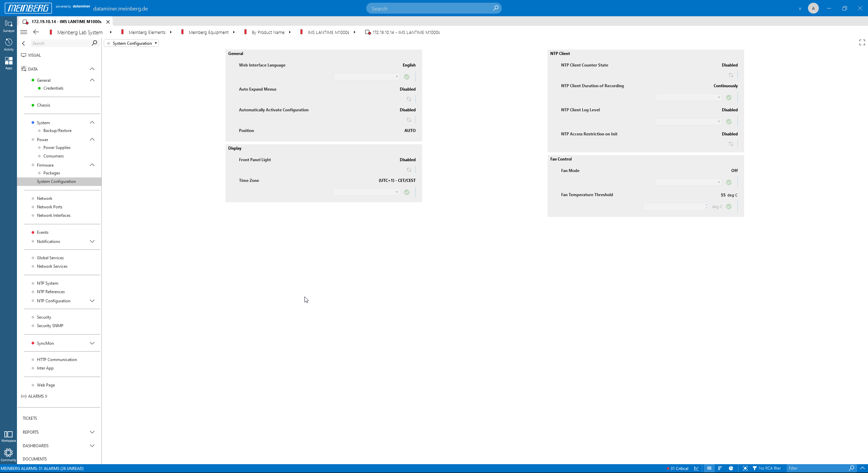Expand the DASHBOARDS section
Image resolution: width=868 pixels, height=473 pixels.
pos(92,446)
